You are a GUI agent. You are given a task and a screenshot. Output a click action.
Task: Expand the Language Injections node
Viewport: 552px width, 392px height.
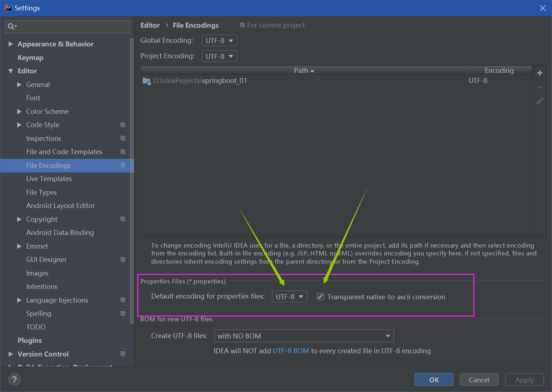(19, 300)
